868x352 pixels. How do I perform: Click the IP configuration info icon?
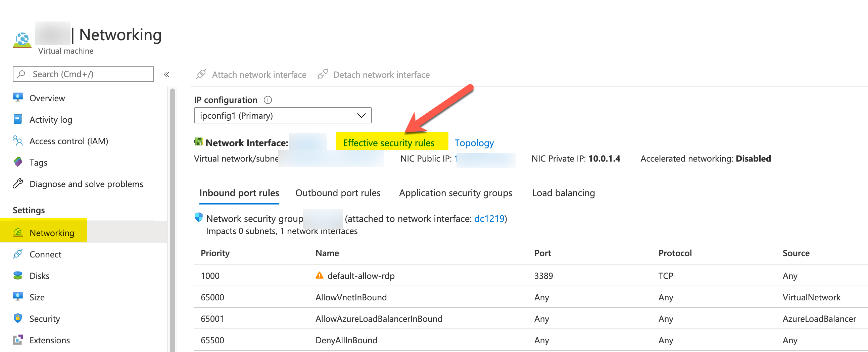[268, 100]
